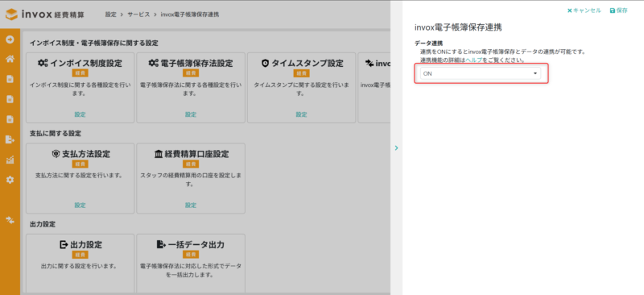
Task: Expand the sidebar with the arrow circle icon
Action: (10, 40)
